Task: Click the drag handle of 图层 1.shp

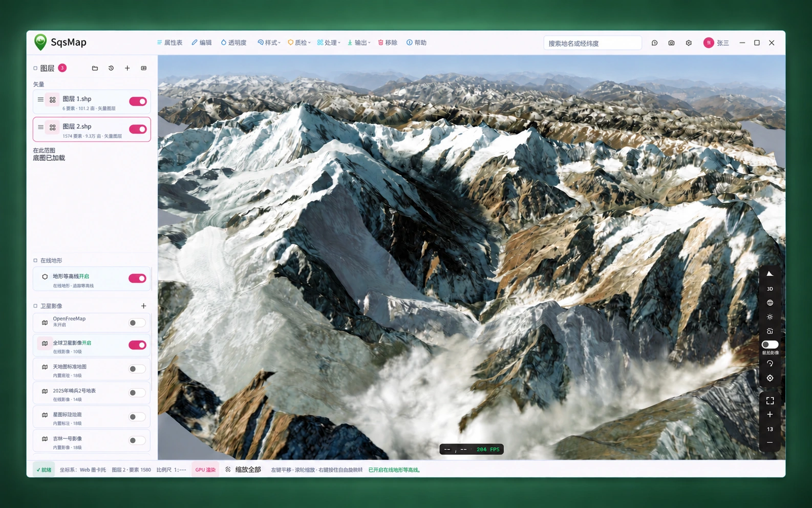Action: click(x=40, y=99)
